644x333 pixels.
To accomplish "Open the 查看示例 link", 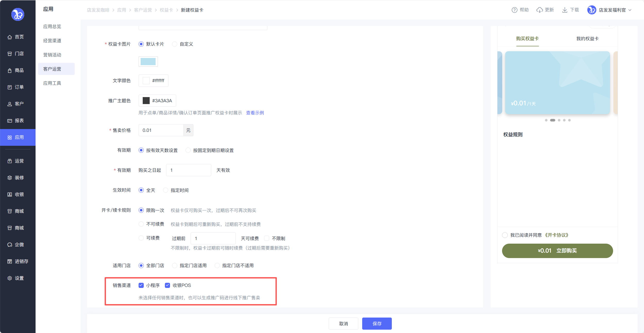I will (255, 113).
